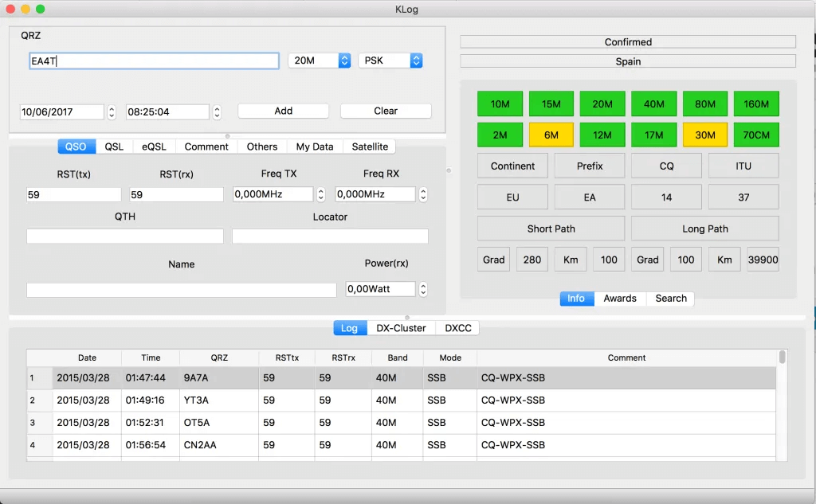This screenshot has height=504, width=816.
Task: Click the green 80M band indicator
Action: (705, 104)
